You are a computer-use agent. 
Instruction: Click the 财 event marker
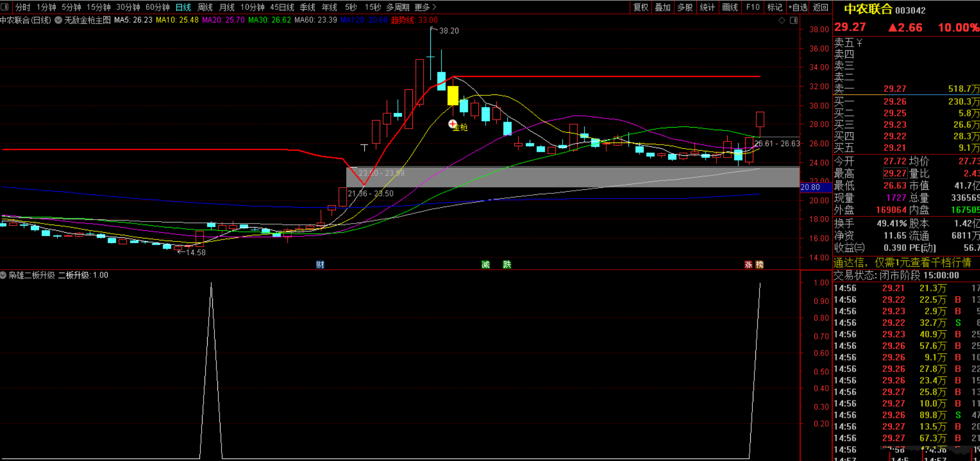[320, 265]
